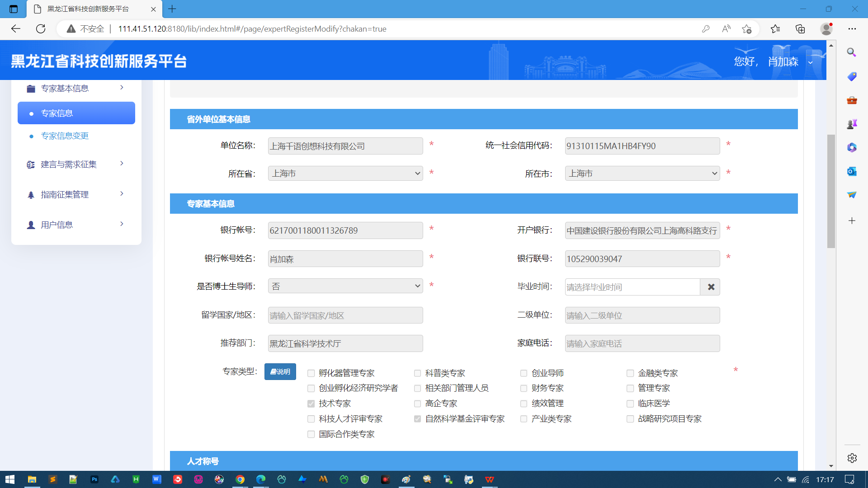Open the Edge sidebar search icon
The height and width of the screenshot is (488, 868).
click(852, 52)
